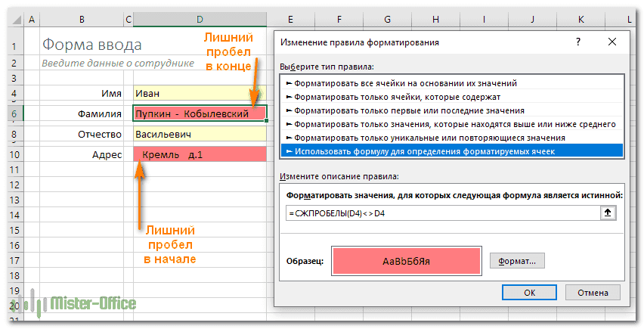Image resolution: width=644 pixels, height=329 pixels.
Task: Close the formatting rule dialog
Action: click(x=611, y=43)
